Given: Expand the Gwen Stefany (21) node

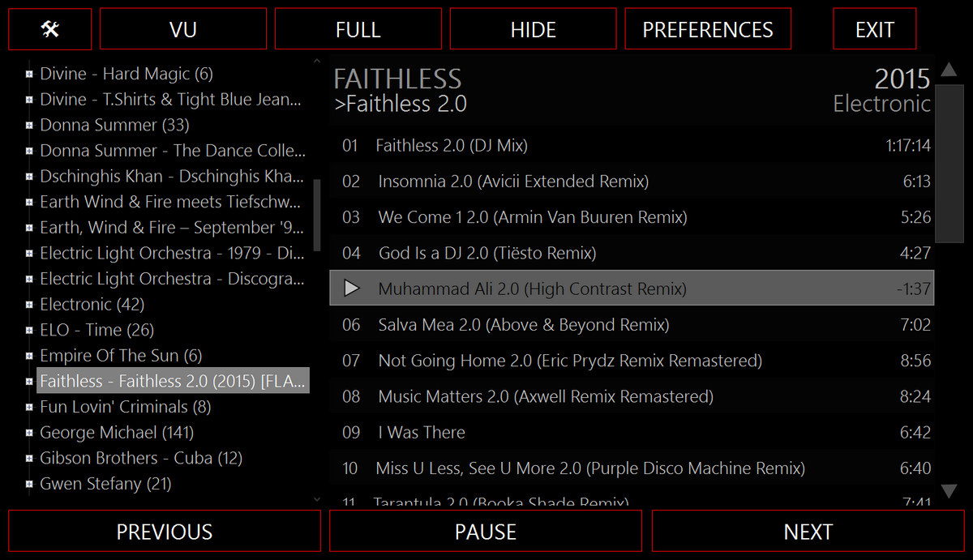Looking at the screenshot, I should (x=29, y=485).
